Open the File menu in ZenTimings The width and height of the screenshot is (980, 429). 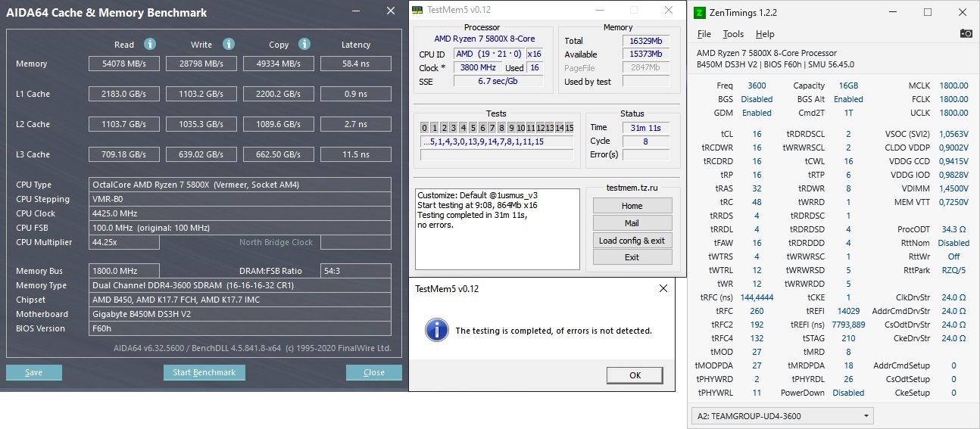click(704, 34)
